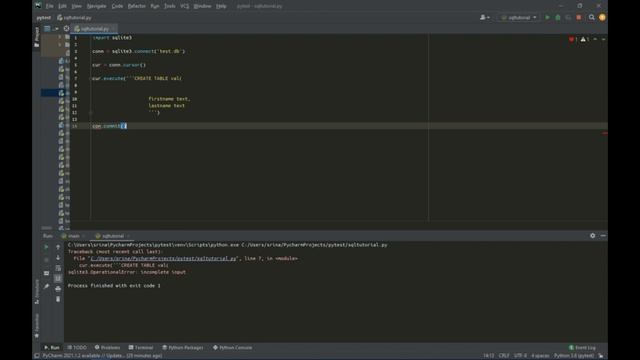
Task: Toggle scroll to end in Run panel
Action: pyautogui.click(x=58, y=278)
